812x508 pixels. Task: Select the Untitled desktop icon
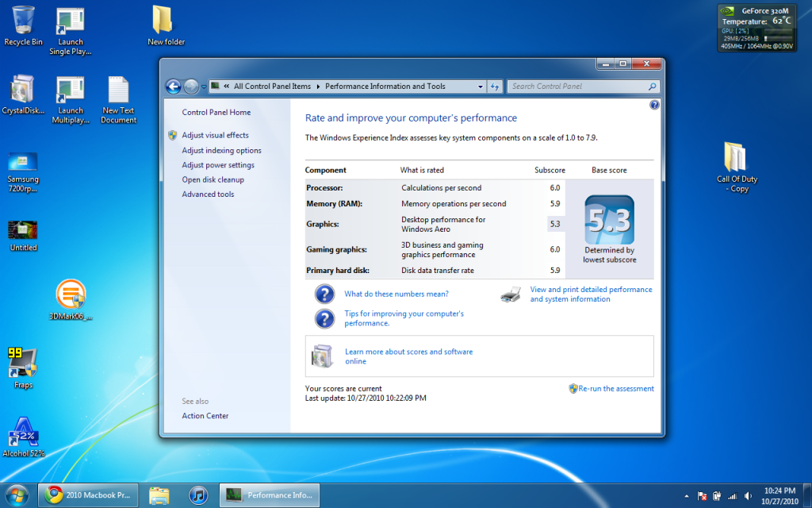[x=23, y=236]
